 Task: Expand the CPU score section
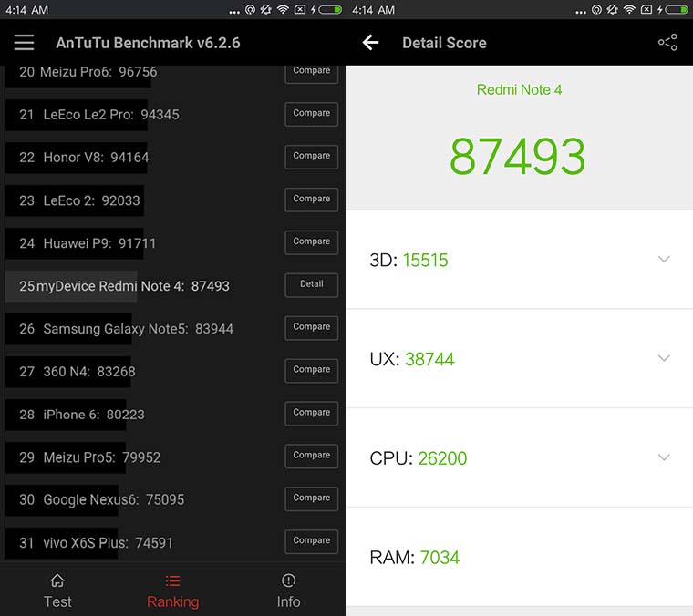coord(664,457)
